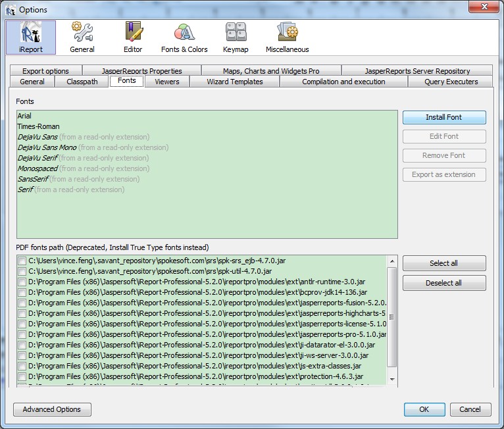The width and height of the screenshot is (504, 429).
Task: Switch to the Classpath tab
Action: (x=82, y=82)
